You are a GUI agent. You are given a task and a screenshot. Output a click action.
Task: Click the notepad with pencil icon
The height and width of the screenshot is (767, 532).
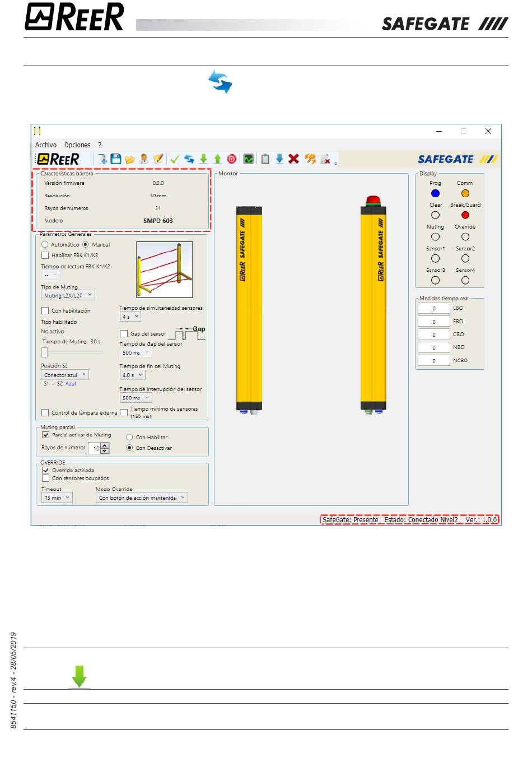point(158,159)
